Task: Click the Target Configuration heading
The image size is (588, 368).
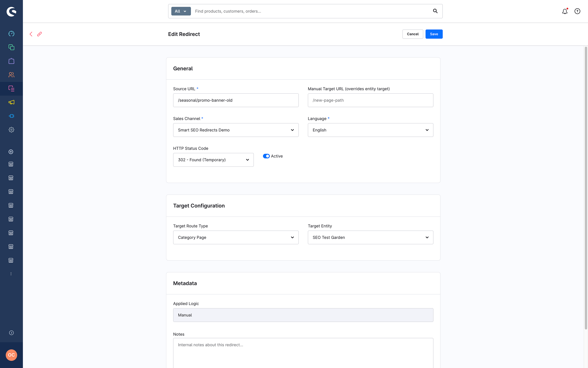Action: tap(199, 206)
